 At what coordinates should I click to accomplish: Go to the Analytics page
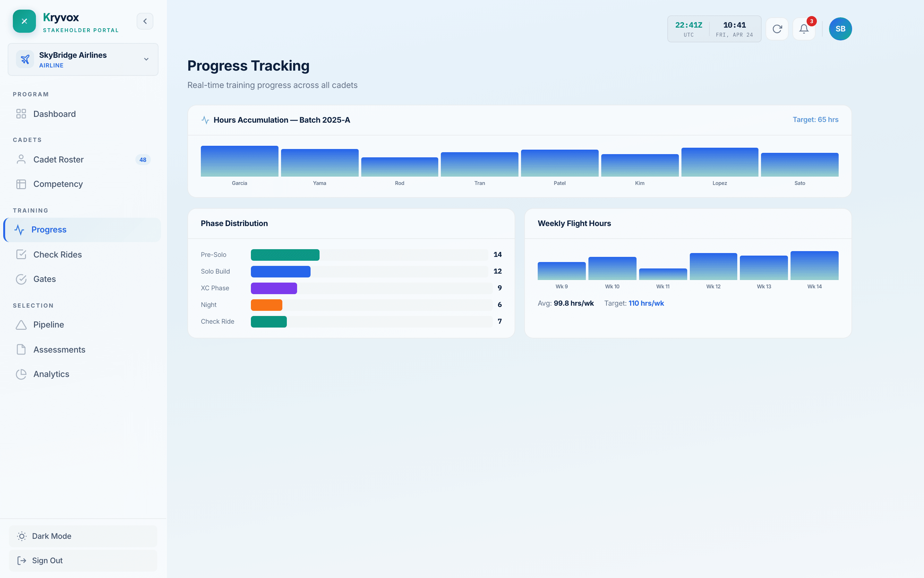click(x=82, y=374)
